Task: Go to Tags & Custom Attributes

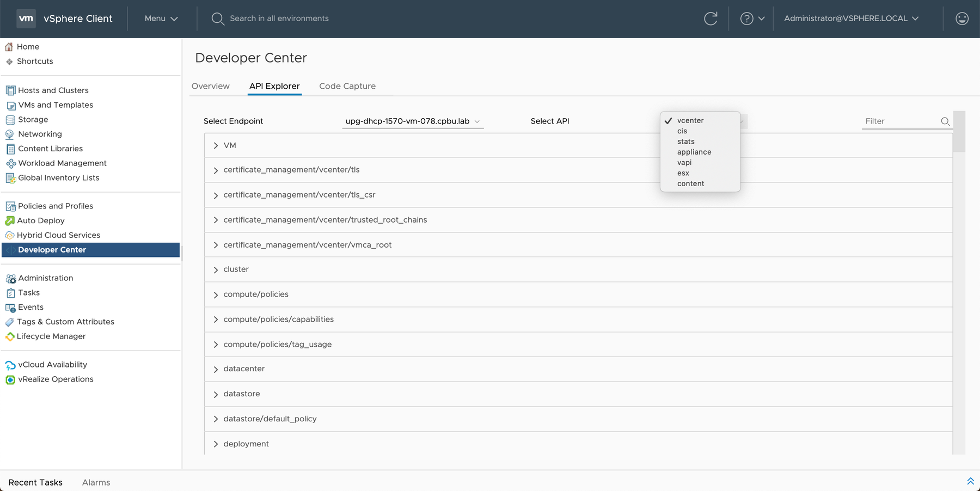Action: coord(65,322)
